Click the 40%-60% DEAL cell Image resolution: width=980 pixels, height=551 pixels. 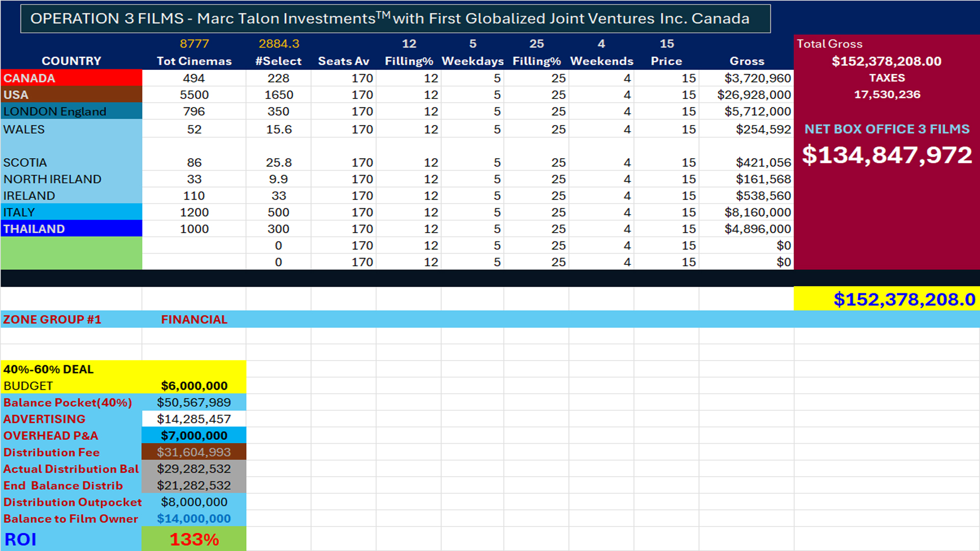tap(71, 369)
